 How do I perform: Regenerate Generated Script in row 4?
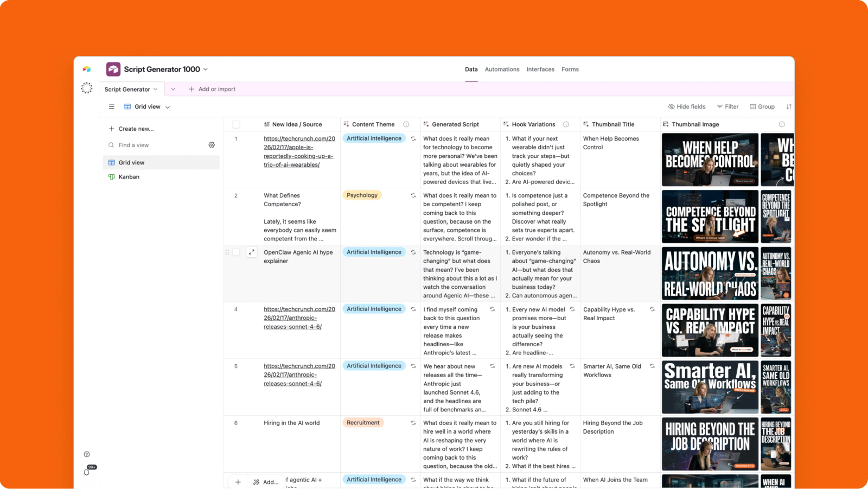click(492, 309)
